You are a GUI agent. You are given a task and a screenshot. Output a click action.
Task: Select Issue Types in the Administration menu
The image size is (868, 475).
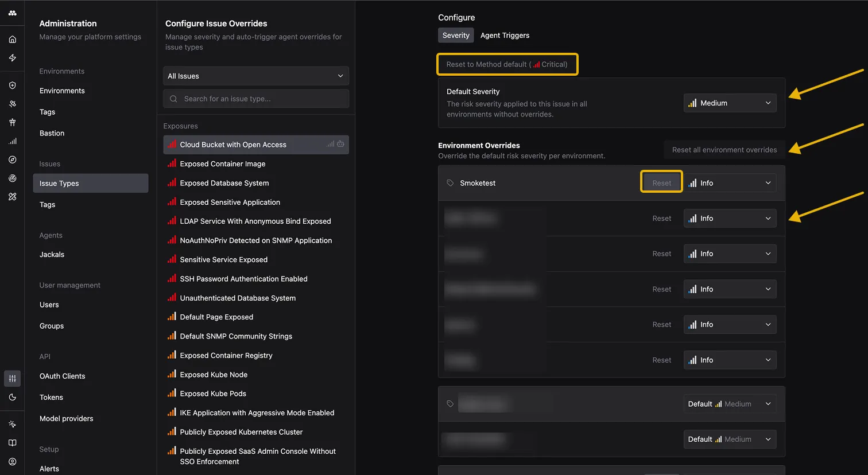(x=91, y=184)
